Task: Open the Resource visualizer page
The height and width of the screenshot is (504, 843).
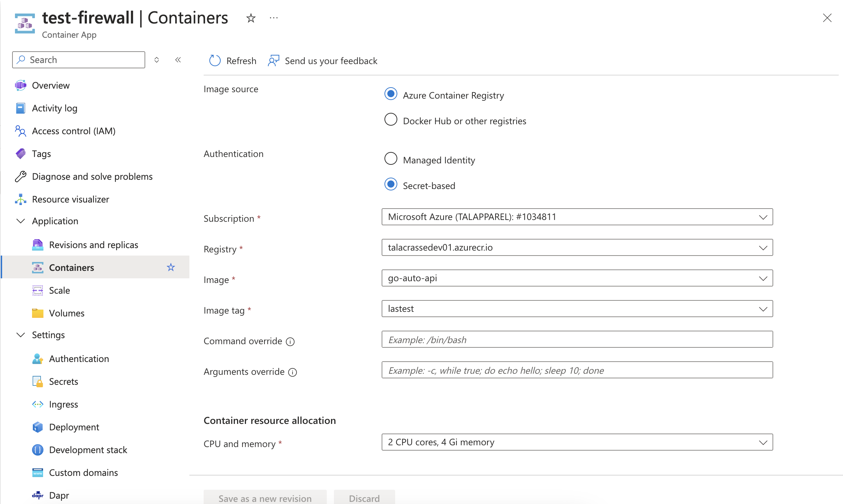Action: pos(70,199)
